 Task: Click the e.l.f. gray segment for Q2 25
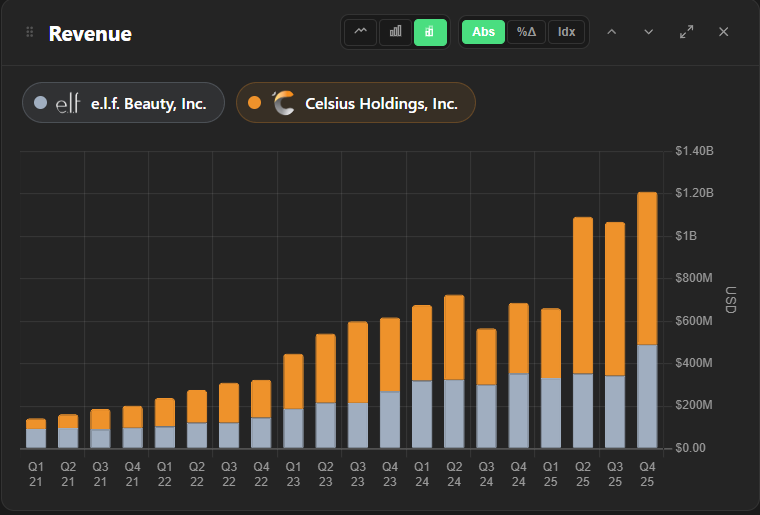[x=583, y=411]
